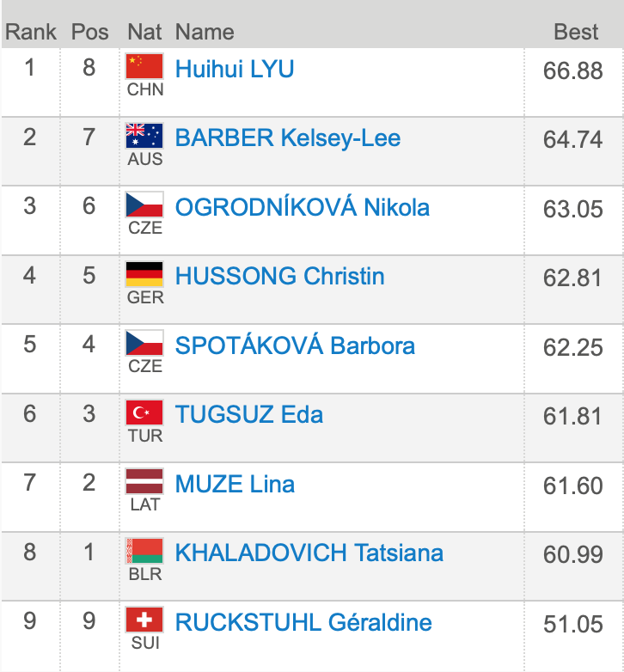
Task: Open MUZE Lina athlete profile
Action: [x=235, y=483]
